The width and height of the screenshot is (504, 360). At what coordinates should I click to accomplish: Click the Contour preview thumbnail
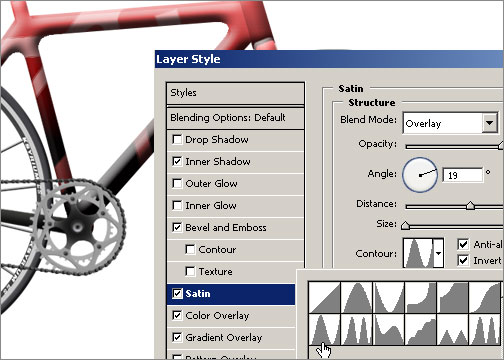coord(419,253)
